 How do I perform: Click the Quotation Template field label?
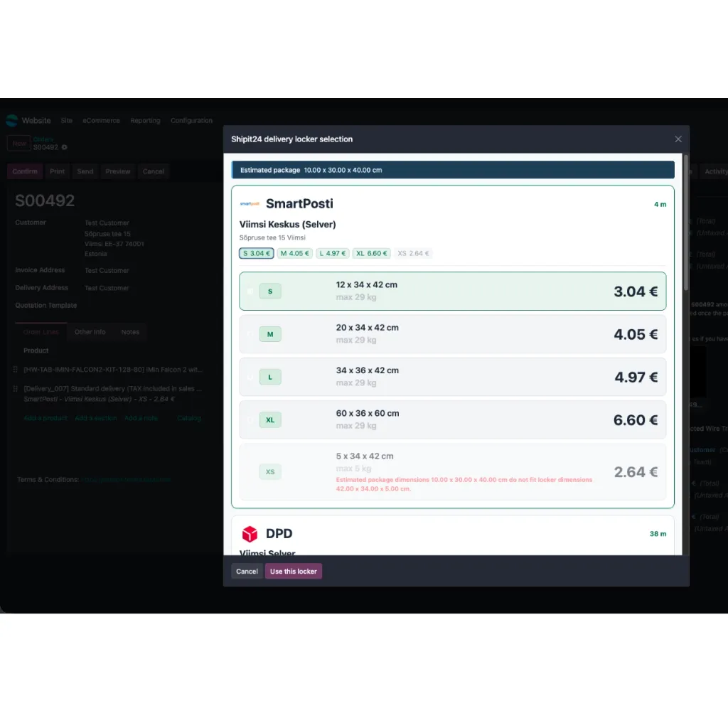pos(46,306)
